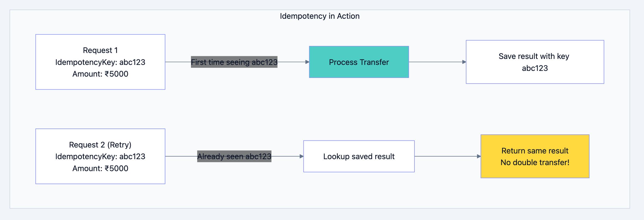Image resolution: width=644 pixels, height=220 pixels.
Task: Click the arrowhead entering Lookup saved result
Action: coord(302,156)
